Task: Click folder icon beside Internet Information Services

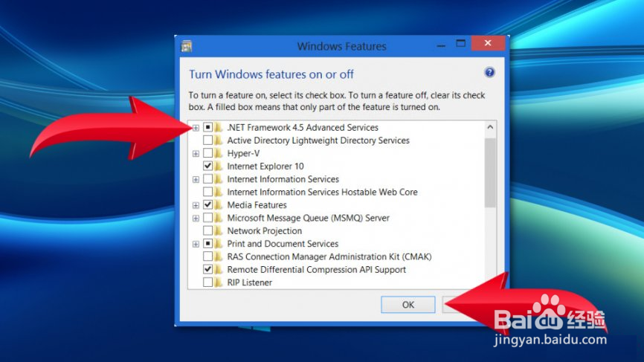Action: [x=219, y=179]
